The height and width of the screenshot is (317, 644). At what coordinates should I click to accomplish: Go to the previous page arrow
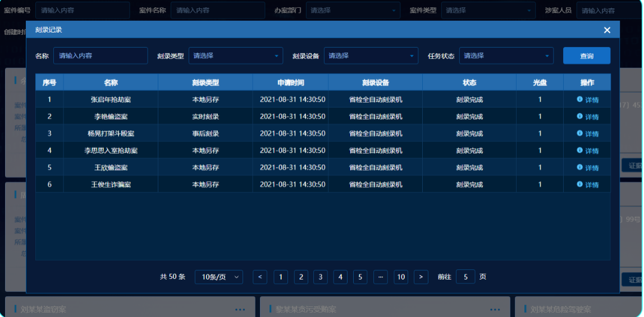click(260, 277)
